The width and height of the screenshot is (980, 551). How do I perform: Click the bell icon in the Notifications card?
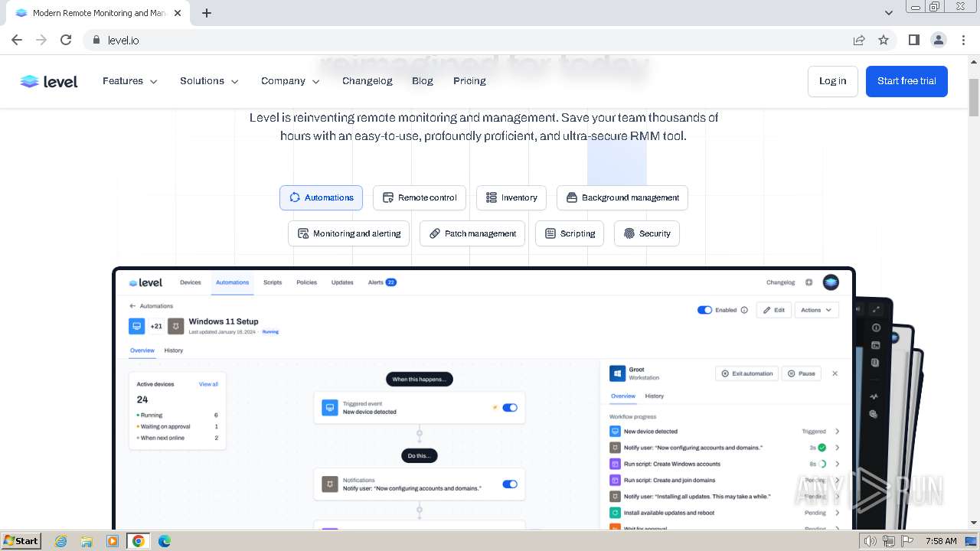[x=329, y=484]
